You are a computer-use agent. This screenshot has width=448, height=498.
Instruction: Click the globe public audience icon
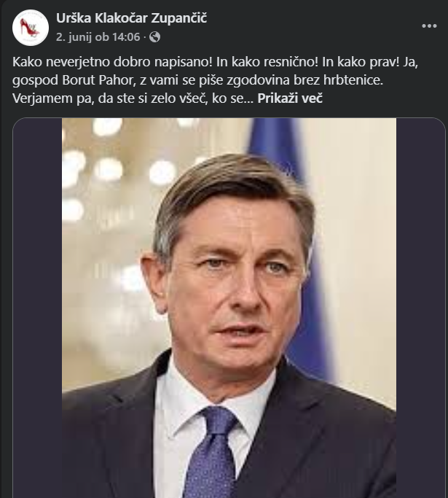click(154, 37)
